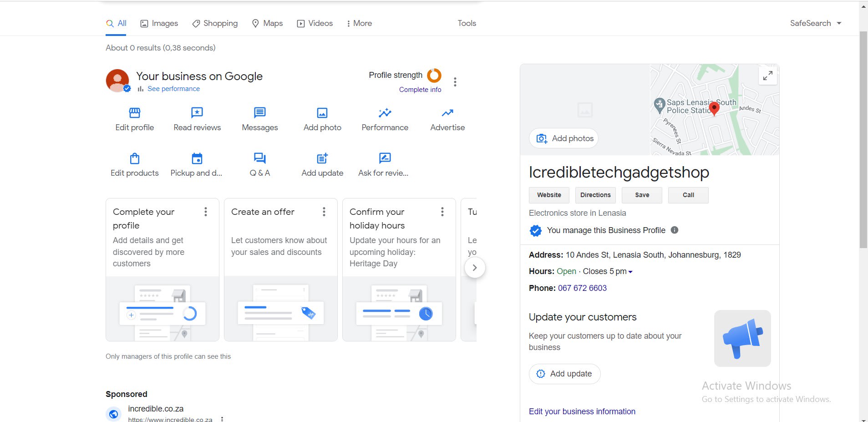868x422 pixels.
Task: Open options for Complete your profile card
Action: [206, 212]
